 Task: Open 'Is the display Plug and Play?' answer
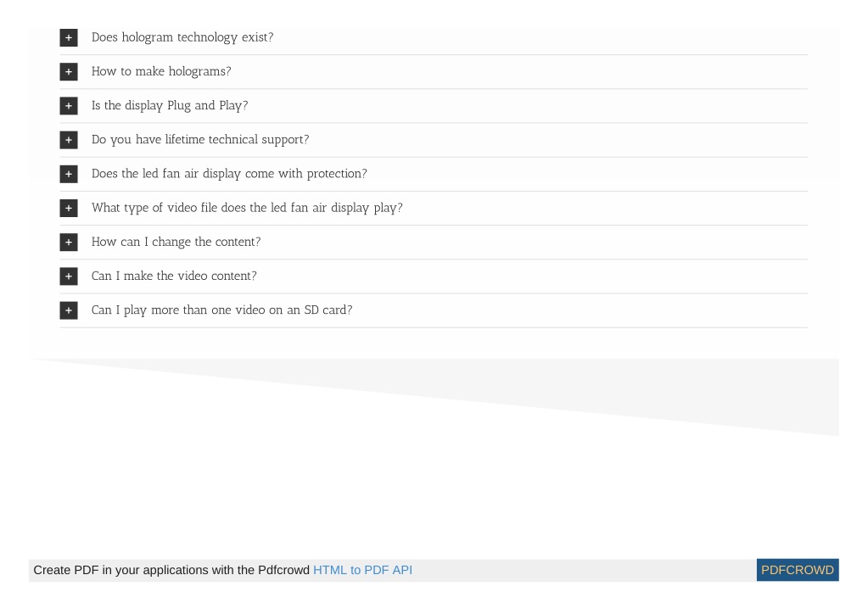[x=170, y=106]
